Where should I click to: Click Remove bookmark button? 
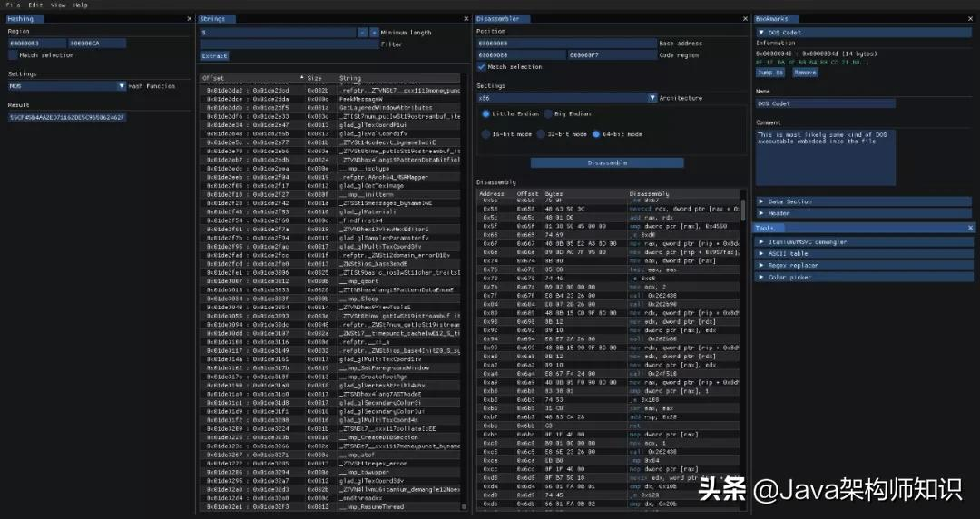point(805,73)
